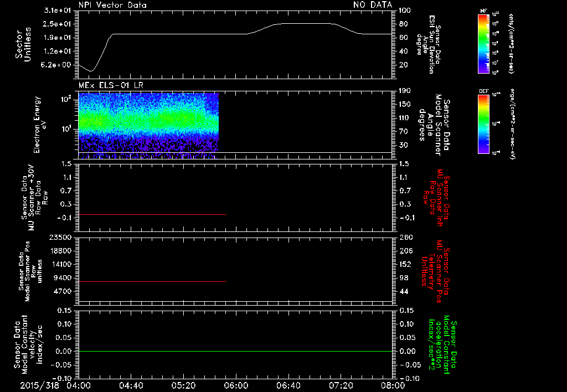Click the 06:40 time axis label
This screenshot has width=567, height=392.
click(x=288, y=385)
